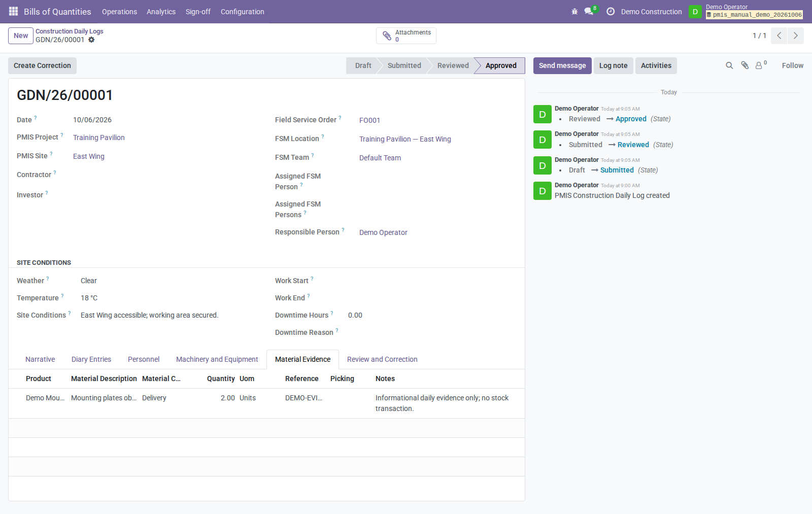Open East Wing site link
This screenshot has width=812, height=514.
click(x=89, y=156)
